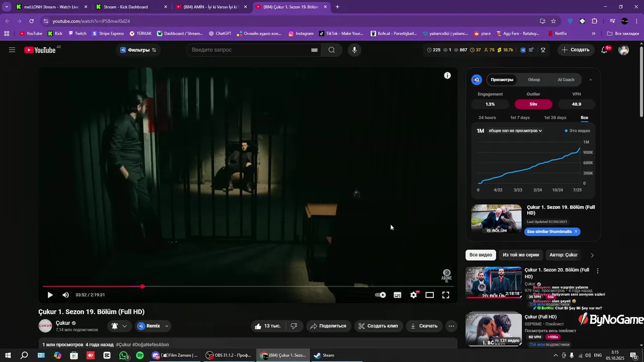Viewport: 644px width, 362px height.
Task: Click the Çukur channel avatar
Action: [45, 326]
